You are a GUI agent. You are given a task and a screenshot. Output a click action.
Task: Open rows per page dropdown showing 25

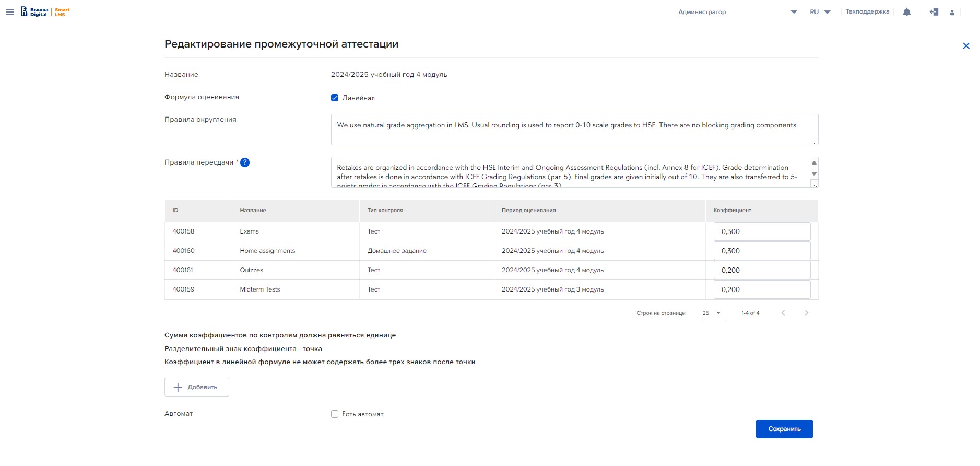point(712,313)
